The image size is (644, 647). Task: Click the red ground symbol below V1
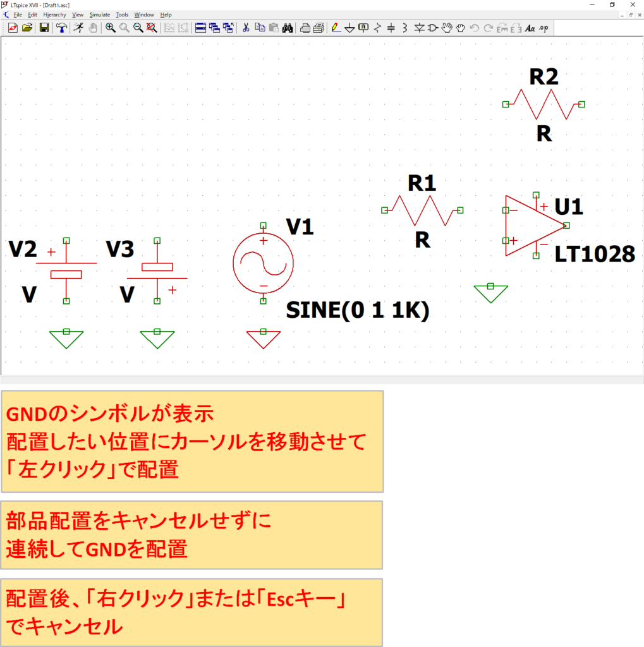(264, 339)
